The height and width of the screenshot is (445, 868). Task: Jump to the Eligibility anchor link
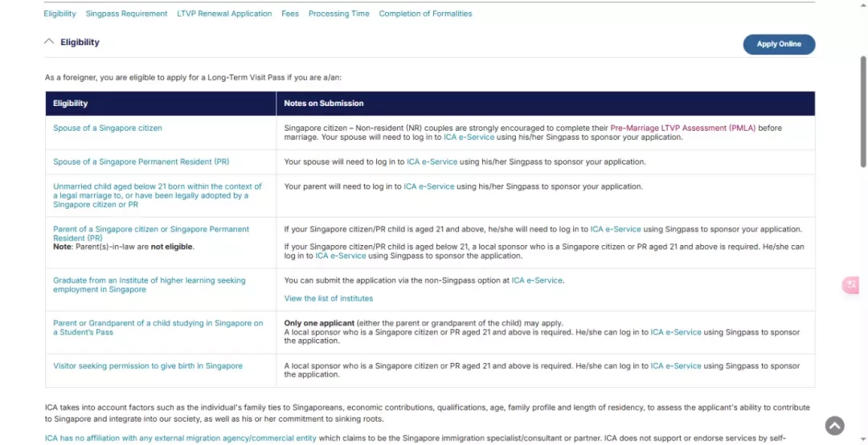tap(59, 14)
